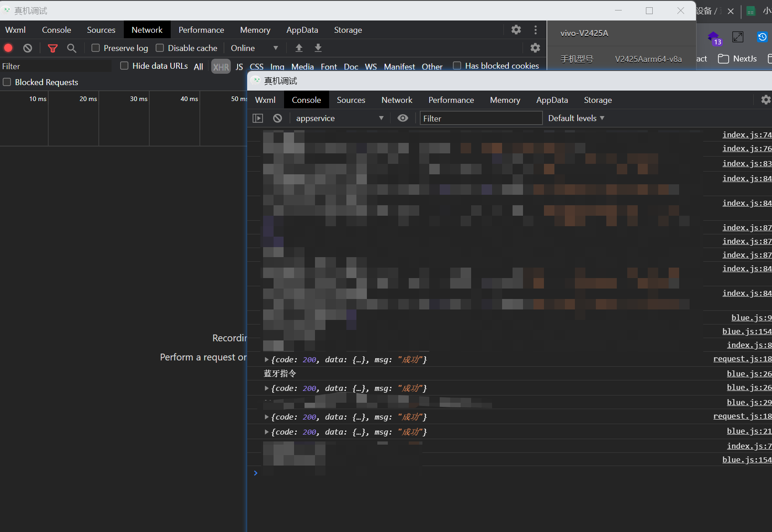
Task: Enable Disable cache checkbox
Action: click(x=160, y=48)
